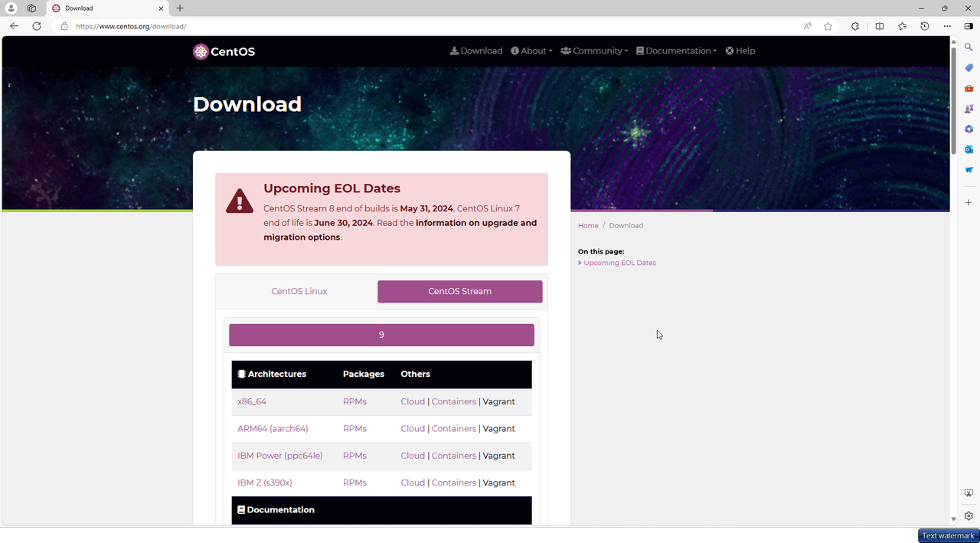Reload the page with the refresh icon
The height and width of the screenshot is (543, 980).
(36, 26)
